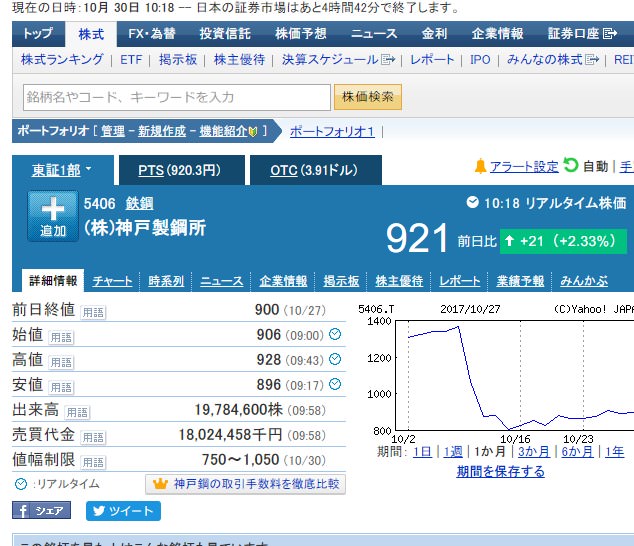Open the トップ navigation tab
The height and width of the screenshot is (546, 634).
tap(38, 34)
